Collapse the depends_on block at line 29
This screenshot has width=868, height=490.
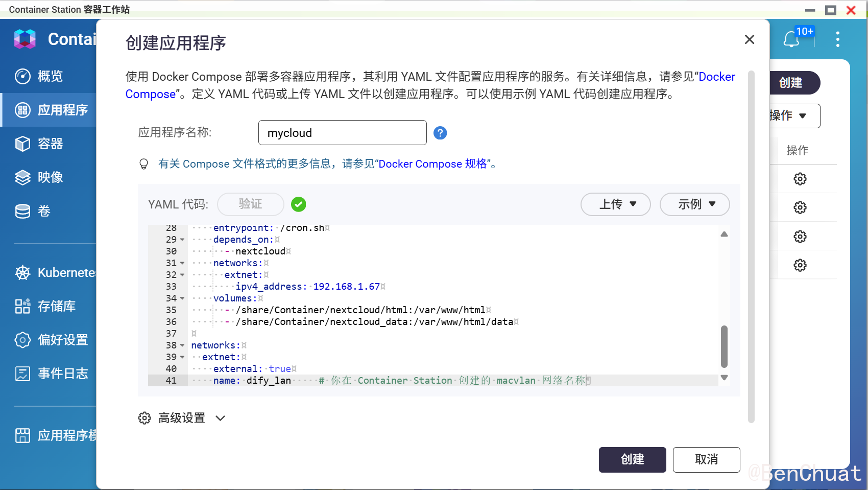click(182, 240)
